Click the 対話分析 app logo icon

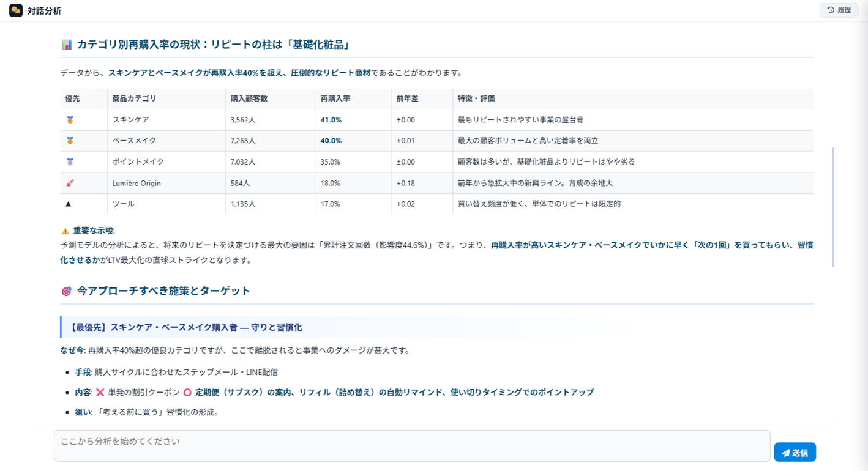click(16, 10)
